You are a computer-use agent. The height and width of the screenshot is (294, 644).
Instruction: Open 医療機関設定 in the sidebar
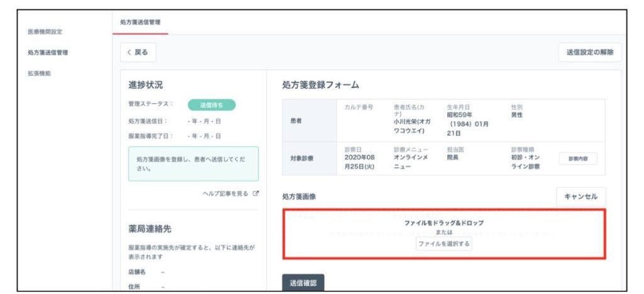pos(45,31)
